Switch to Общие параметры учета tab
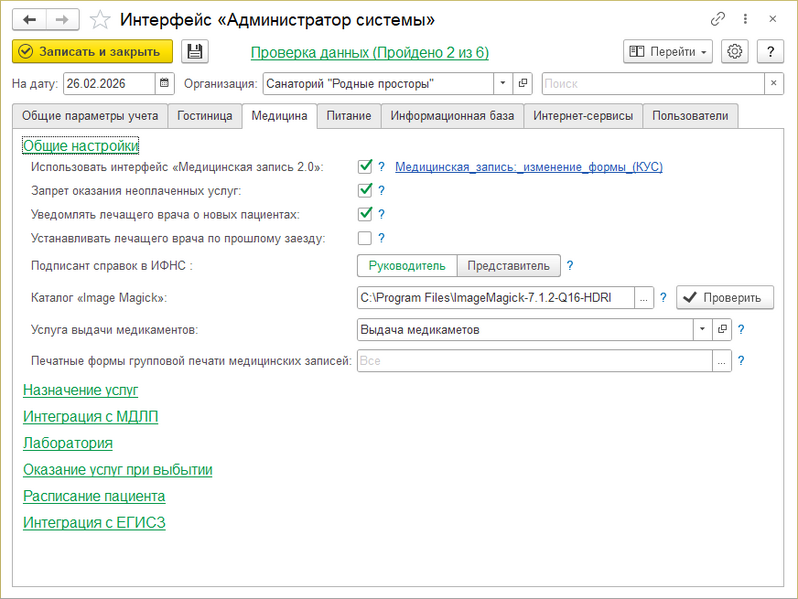 (90, 116)
